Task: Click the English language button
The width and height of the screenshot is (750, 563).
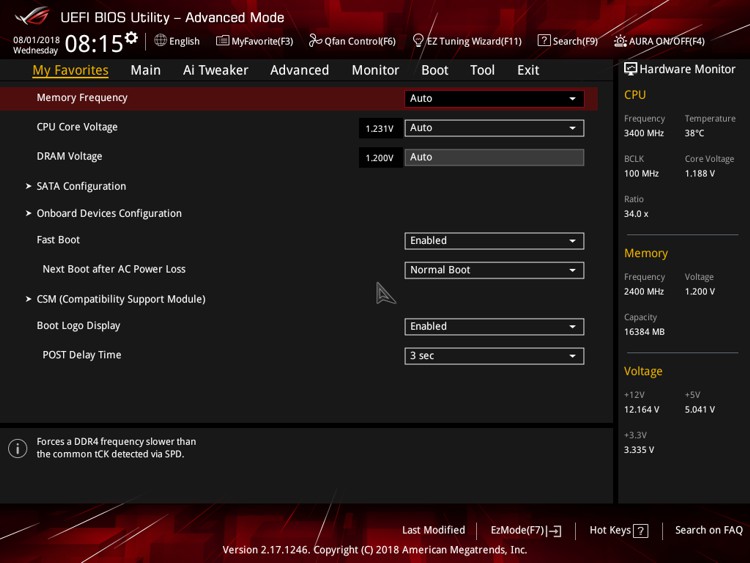Action: tap(177, 41)
